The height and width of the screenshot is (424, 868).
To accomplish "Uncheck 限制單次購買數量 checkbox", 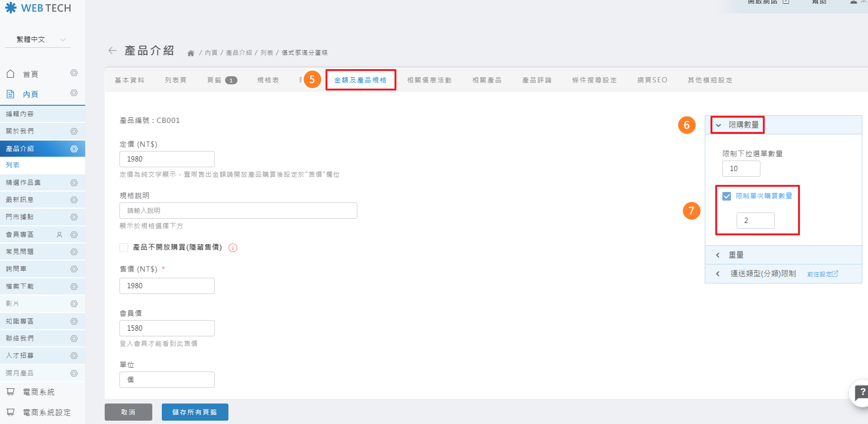I will pyautogui.click(x=727, y=196).
